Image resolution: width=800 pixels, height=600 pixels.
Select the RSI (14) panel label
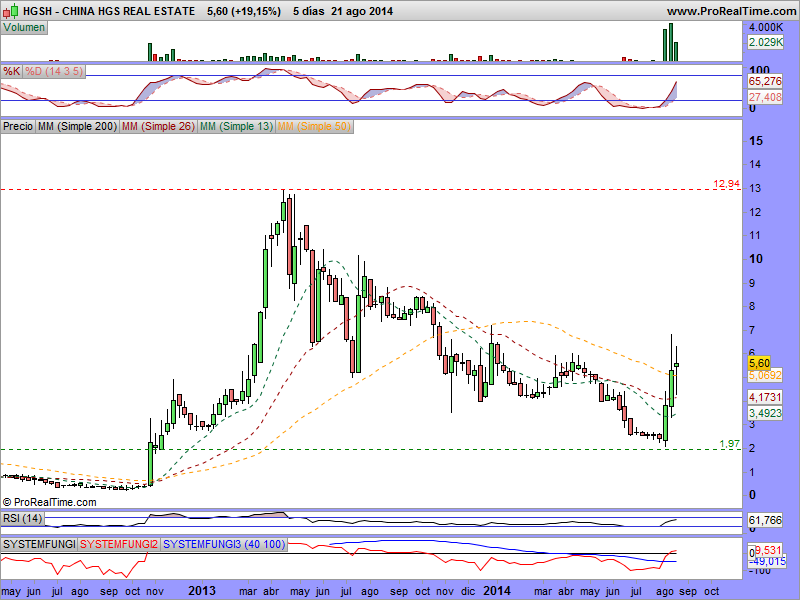[x=22, y=519]
